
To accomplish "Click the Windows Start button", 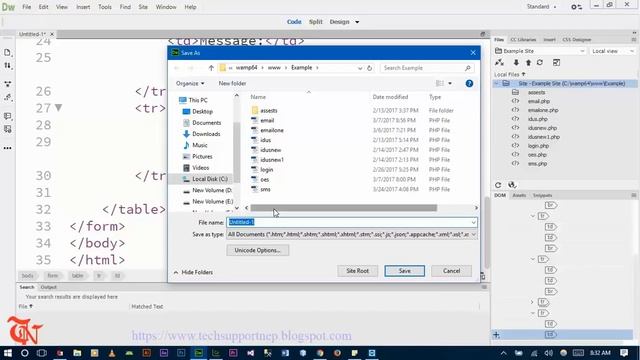I will click(x=7, y=353).
